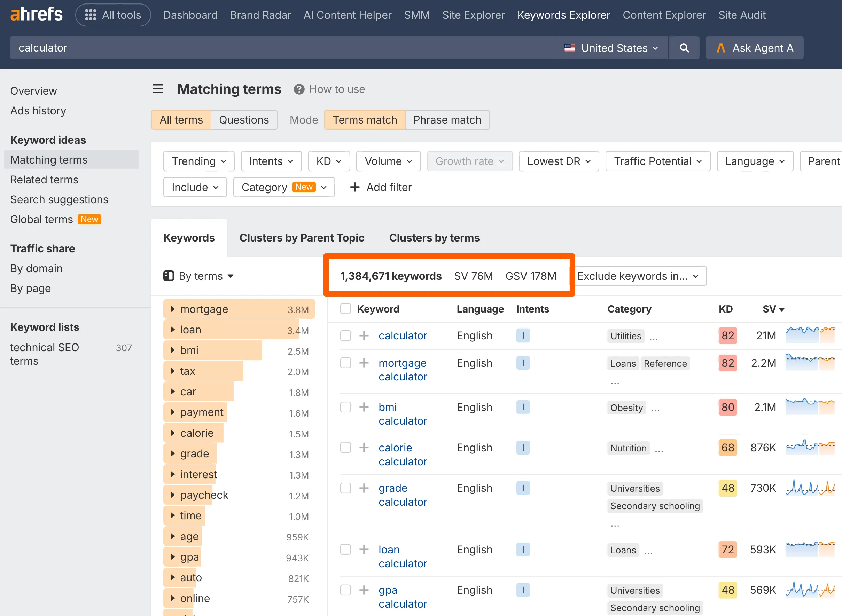Select the Questions tab
Screen dimensions: 842x616
(244, 120)
